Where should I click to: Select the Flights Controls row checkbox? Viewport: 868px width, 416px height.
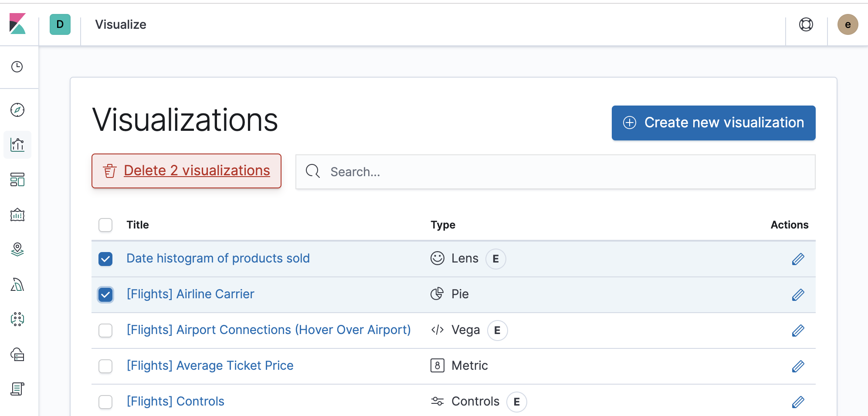[105, 402]
